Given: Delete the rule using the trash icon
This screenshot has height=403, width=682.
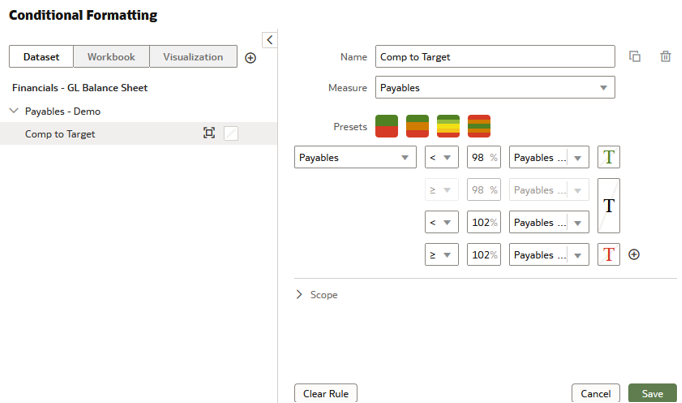Looking at the screenshot, I should click(665, 57).
